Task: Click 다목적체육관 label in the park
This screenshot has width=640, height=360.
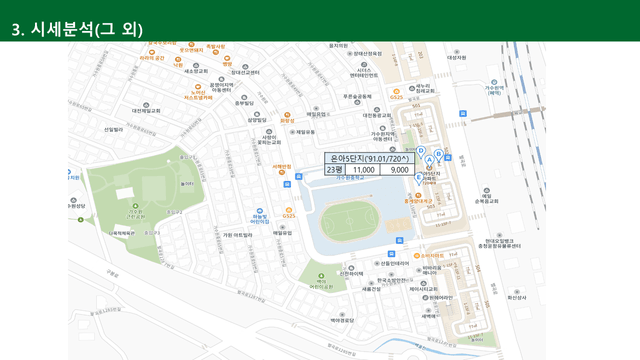Action: [122, 233]
